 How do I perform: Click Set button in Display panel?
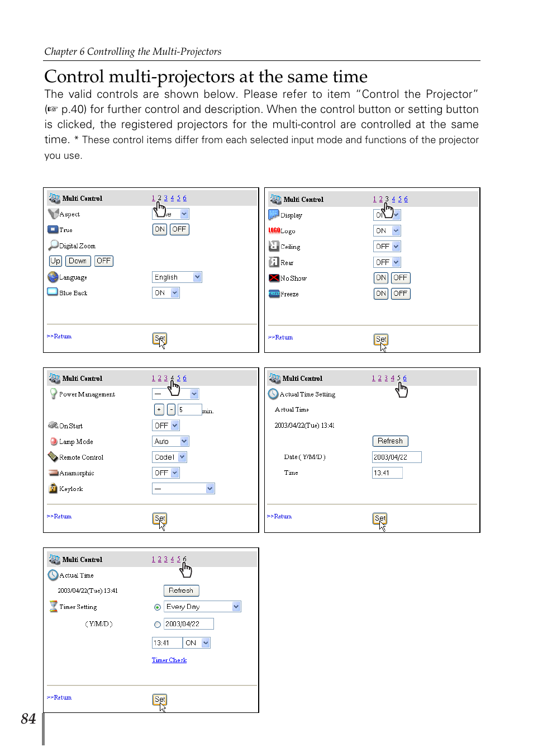coord(380,339)
